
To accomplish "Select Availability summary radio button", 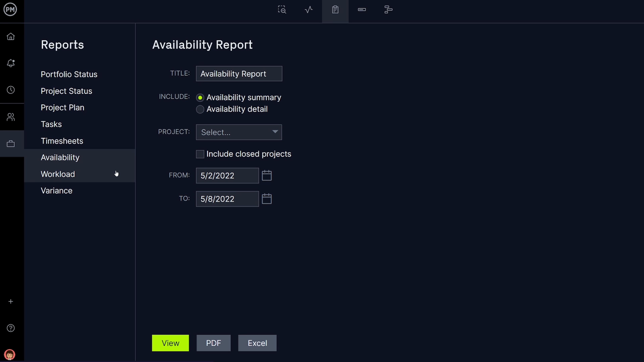I will pyautogui.click(x=200, y=98).
